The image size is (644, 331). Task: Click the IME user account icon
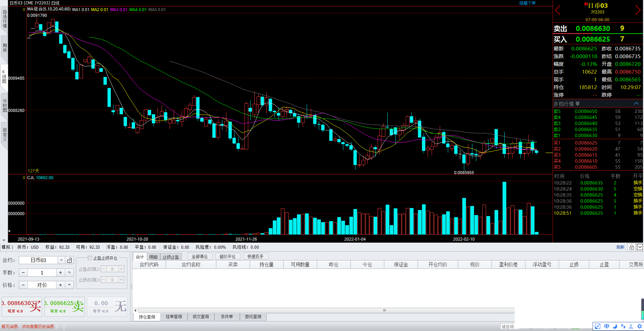631,326
